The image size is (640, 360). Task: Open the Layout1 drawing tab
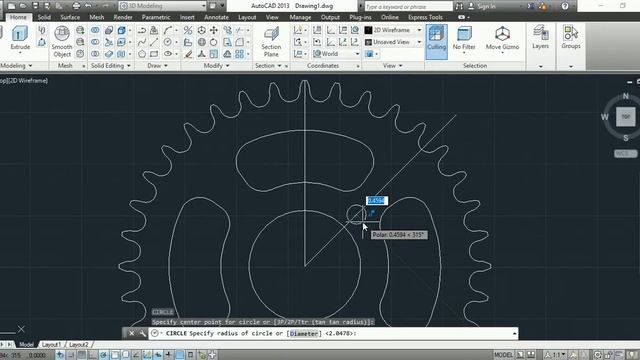[x=51, y=345]
